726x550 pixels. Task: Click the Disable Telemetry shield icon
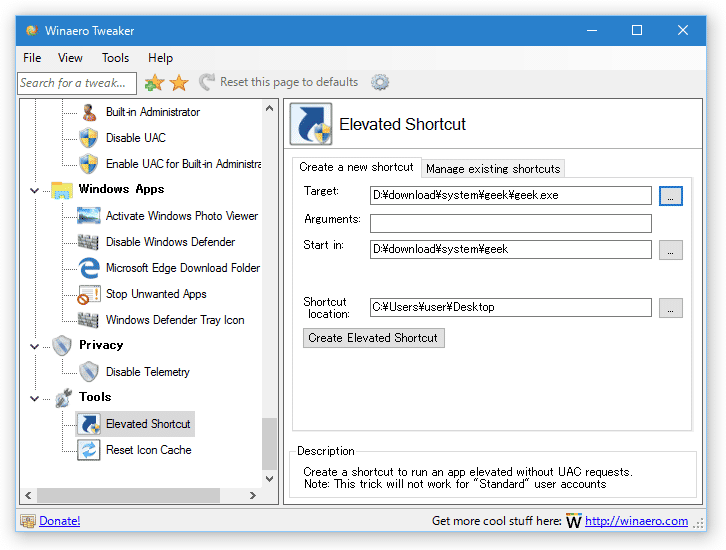point(88,372)
